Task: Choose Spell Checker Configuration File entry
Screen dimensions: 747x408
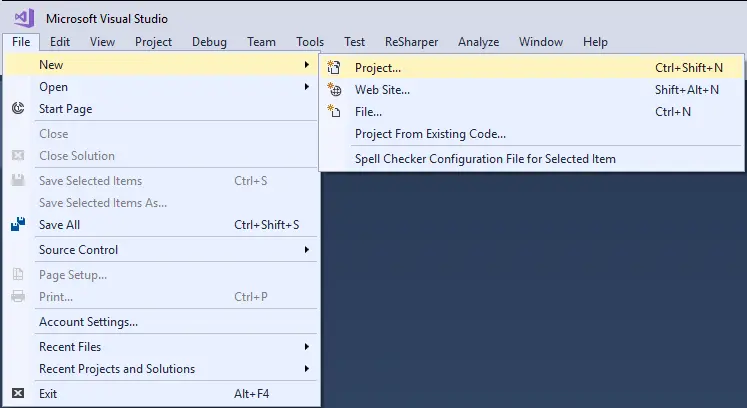Action: (x=532, y=159)
